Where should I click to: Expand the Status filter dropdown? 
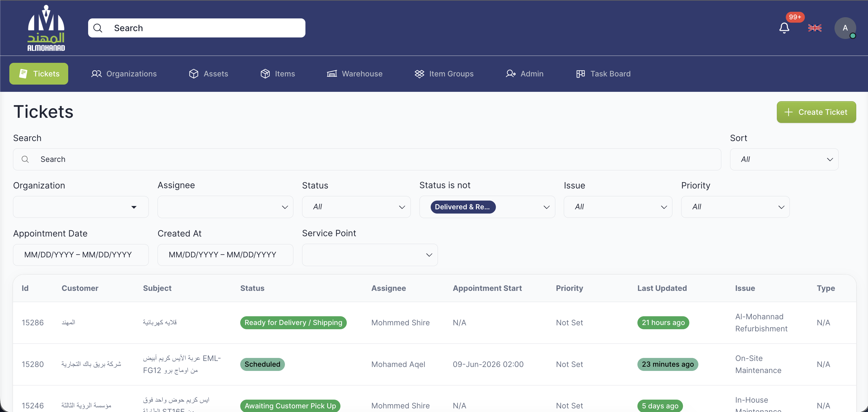(356, 207)
